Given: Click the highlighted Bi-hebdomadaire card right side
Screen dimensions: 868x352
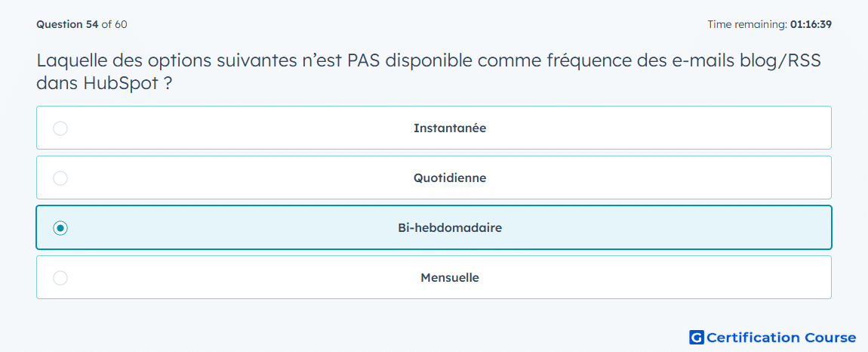Looking at the screenshot, I should (x=664, y=228).
